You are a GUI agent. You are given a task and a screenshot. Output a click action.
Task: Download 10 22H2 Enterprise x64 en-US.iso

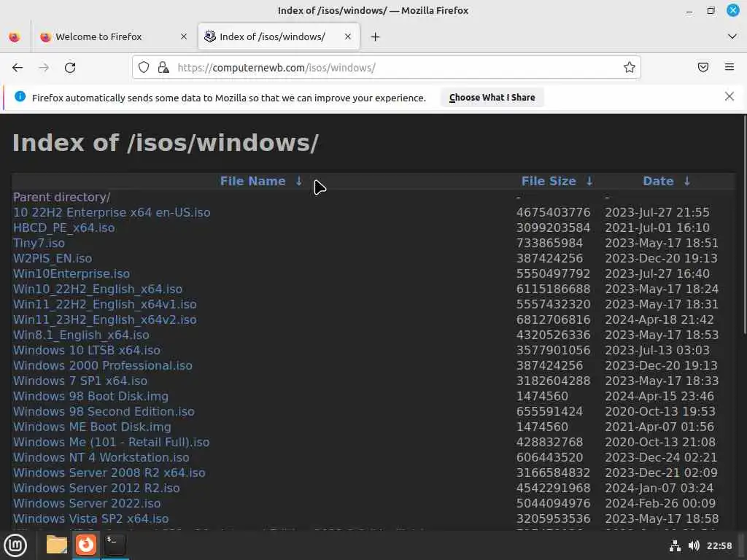click(x=112, y=212)
